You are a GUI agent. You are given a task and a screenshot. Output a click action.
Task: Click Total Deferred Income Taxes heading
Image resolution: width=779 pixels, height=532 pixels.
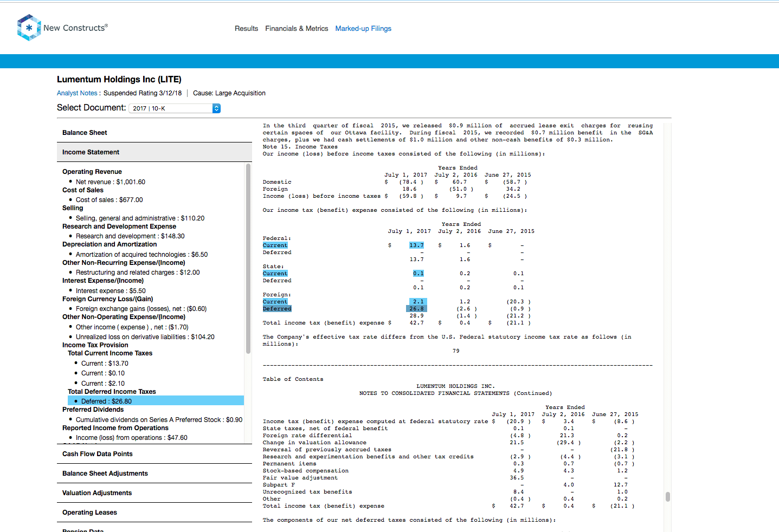112,392
